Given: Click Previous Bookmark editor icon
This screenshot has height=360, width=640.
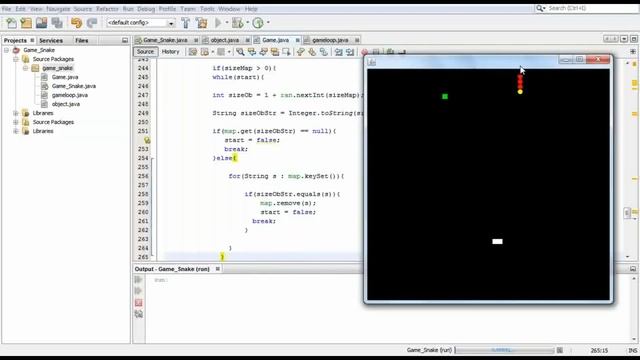Looking at the screenshot, I should (x=301, y=52).
